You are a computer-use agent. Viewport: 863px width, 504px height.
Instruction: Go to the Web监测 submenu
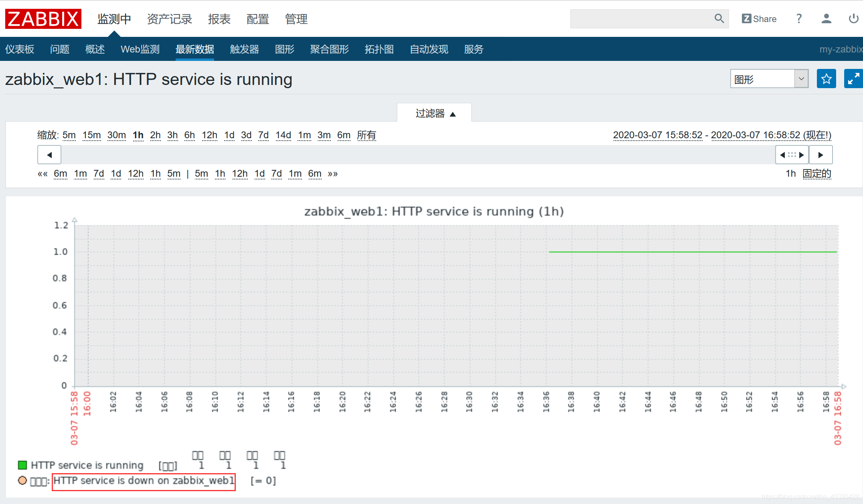point(140,49)
